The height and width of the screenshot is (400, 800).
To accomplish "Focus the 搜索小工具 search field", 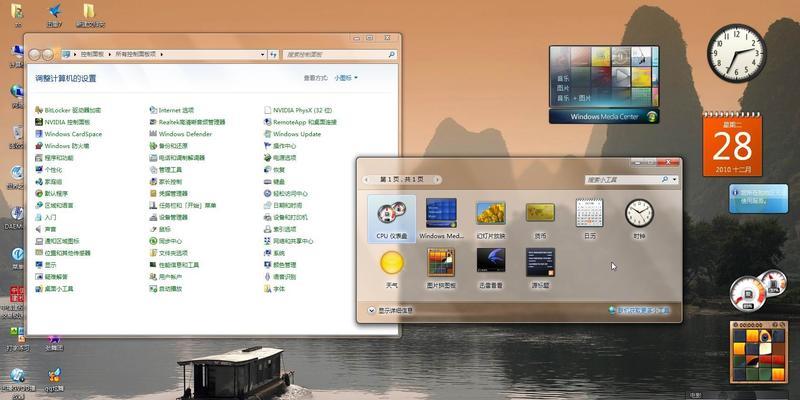I will pyautogui.click(x=623, y=180).
